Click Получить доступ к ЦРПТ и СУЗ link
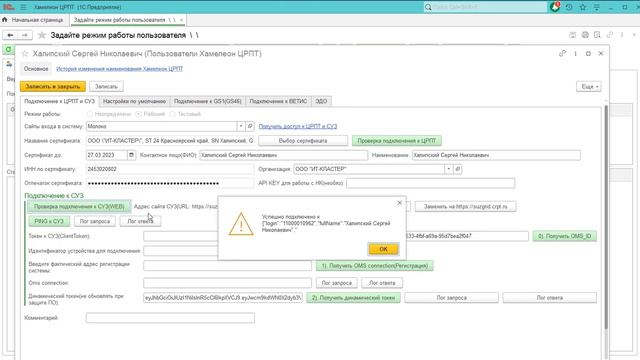Image resolution: width=640 pixels, height=360 pixels. [x=298, y=127]
